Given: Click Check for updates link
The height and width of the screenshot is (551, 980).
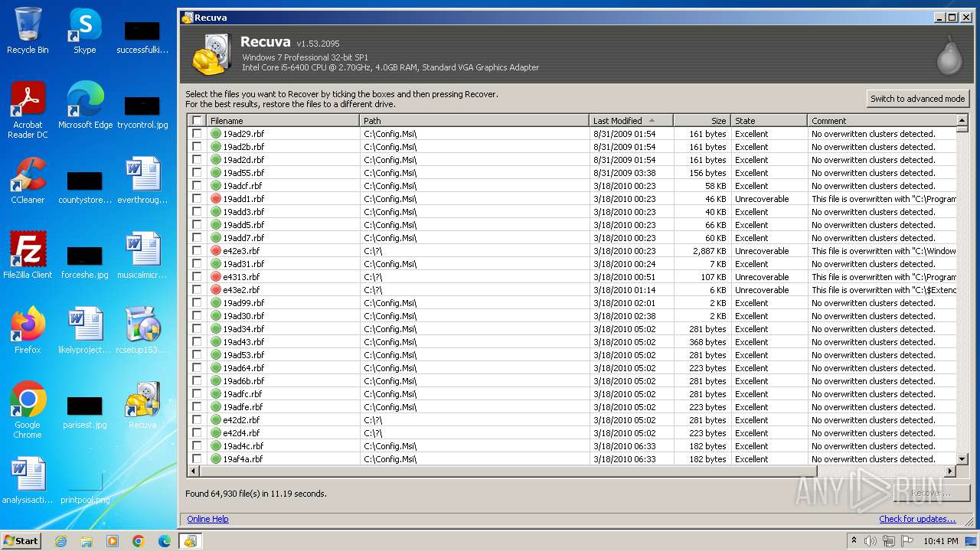Looking at the screenshot, I should 917,519.
